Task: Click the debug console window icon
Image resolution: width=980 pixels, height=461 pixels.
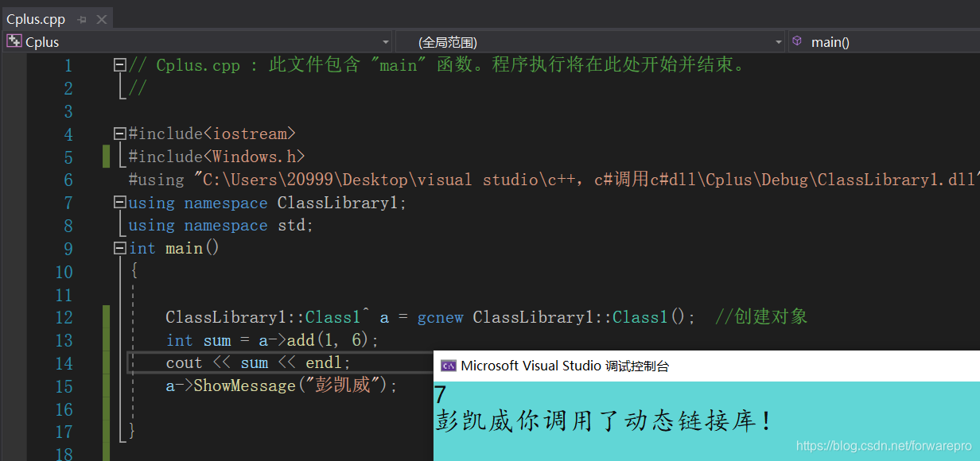Action: [448, 366]
